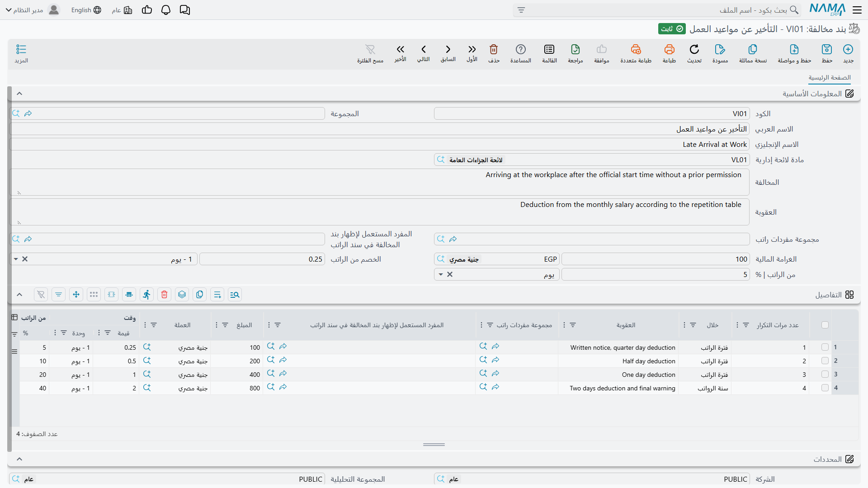
Task: Click the fine amount field showing 100
Action: pos(655,259)
